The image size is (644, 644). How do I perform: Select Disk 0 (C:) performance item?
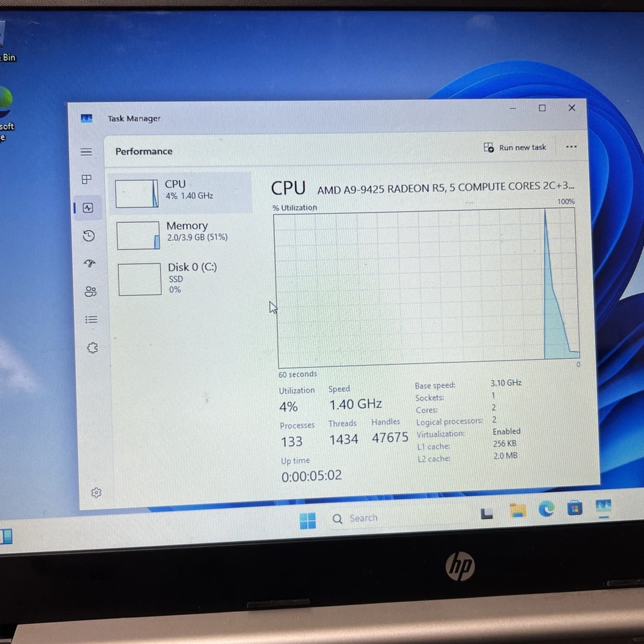[182, 278]
